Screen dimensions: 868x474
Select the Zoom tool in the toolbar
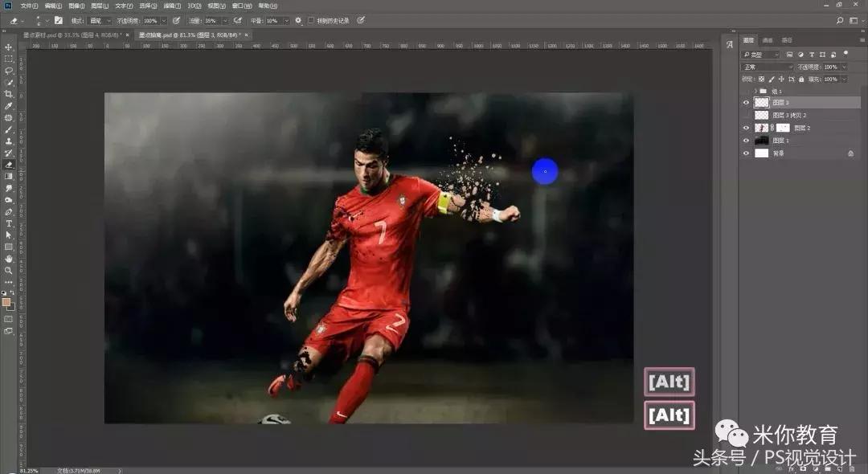[x=9, y=271]
